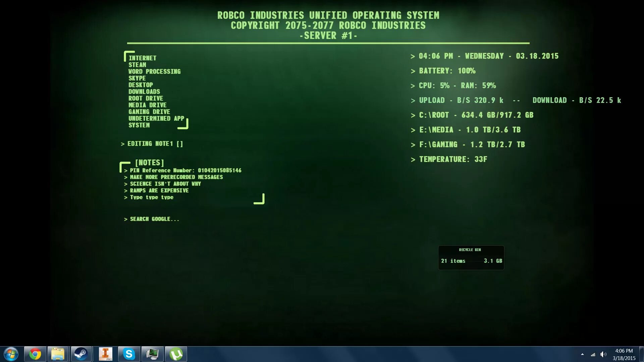This screenshot has width=644, height=362.
Task: Expand the hidden system tray icons
Action: (583, 354)
